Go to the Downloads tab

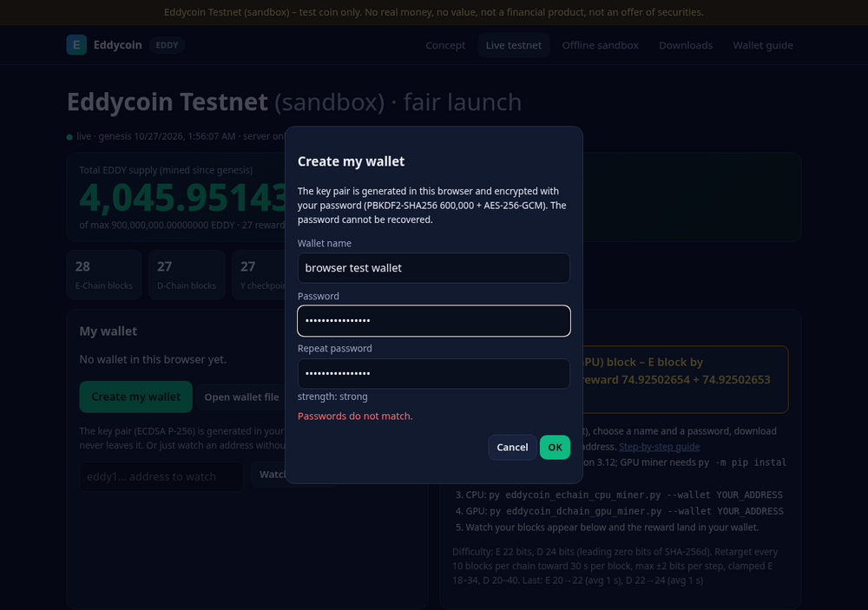pyautogui.click(x=686, y=45)
